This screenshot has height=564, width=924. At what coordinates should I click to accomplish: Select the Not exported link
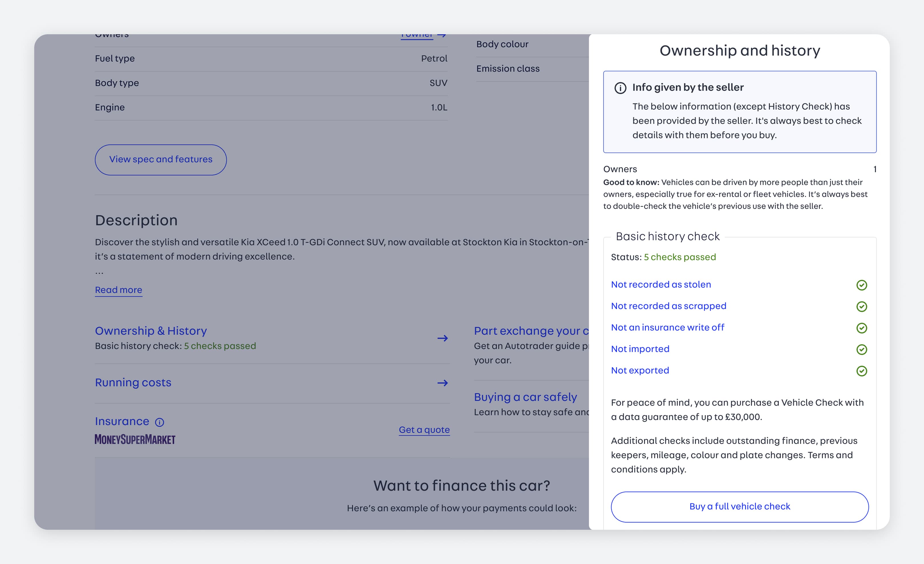640,370
